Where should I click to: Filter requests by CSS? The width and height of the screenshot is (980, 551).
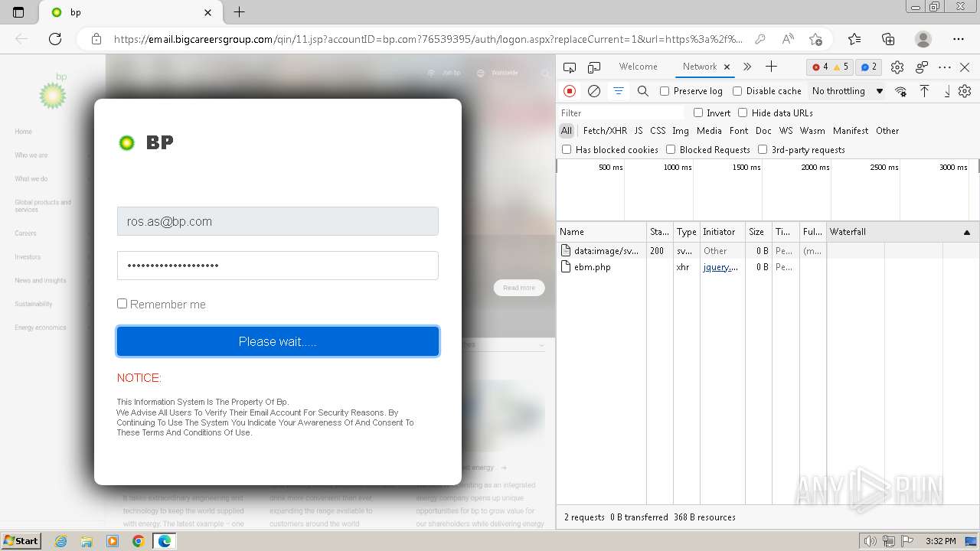[x=658, y=131]
